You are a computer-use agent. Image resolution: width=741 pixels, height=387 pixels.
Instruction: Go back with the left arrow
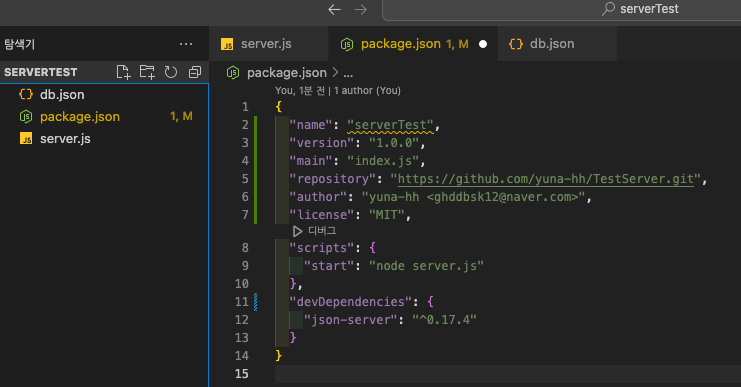pos(335,9)
